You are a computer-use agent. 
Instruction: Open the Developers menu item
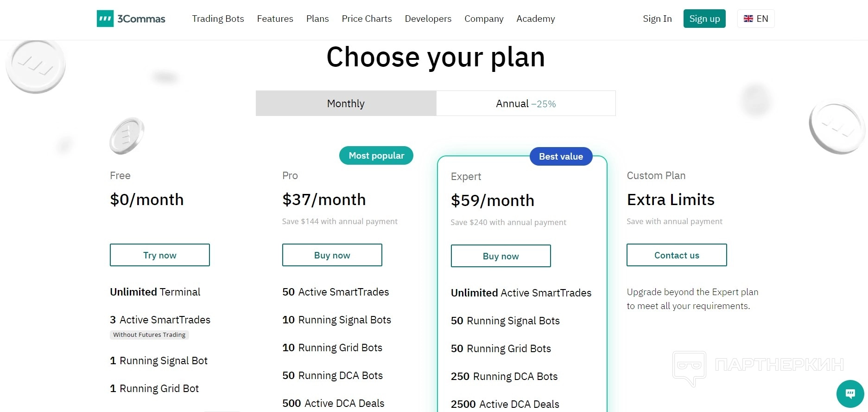(x=428, y=19)
